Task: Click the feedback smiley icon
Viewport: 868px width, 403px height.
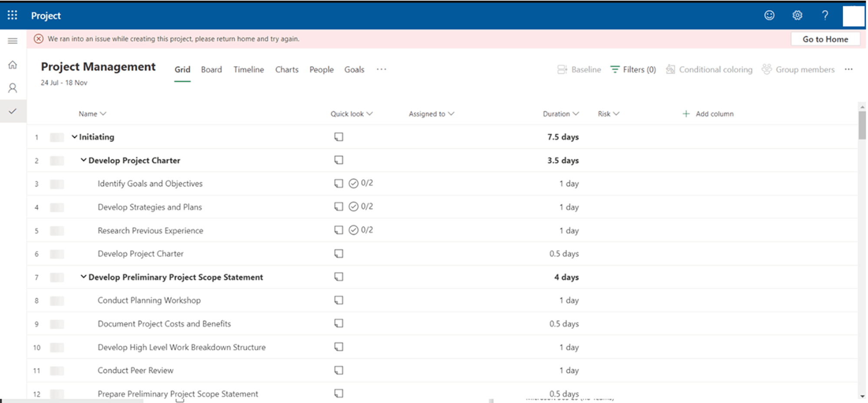Action: coord(769,16)
